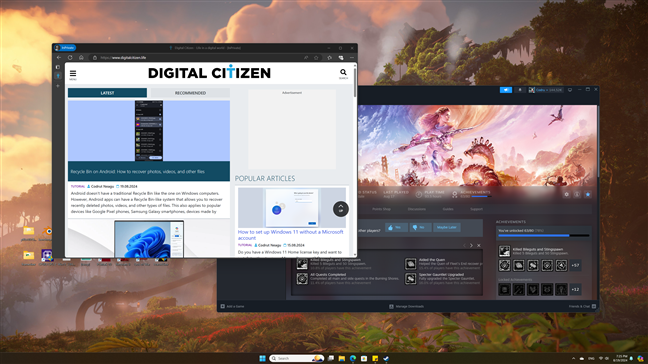Open Friends & Chat in Steam
Screen dimensions: 648x364
coord(582,307)
